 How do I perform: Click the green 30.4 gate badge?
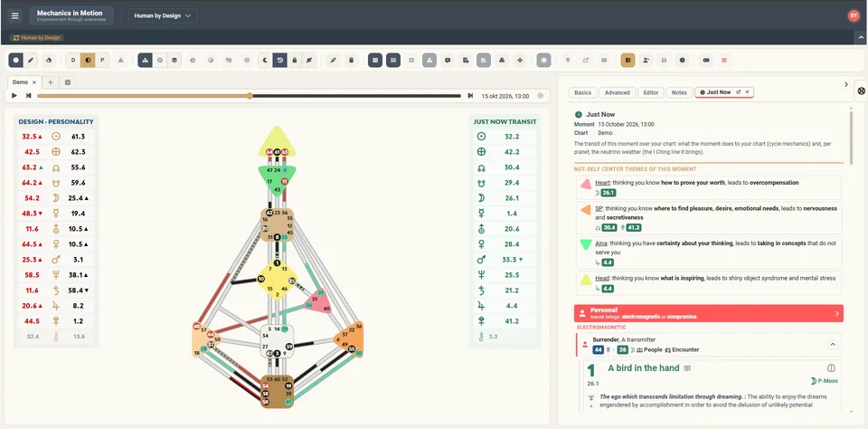(609, 227)
